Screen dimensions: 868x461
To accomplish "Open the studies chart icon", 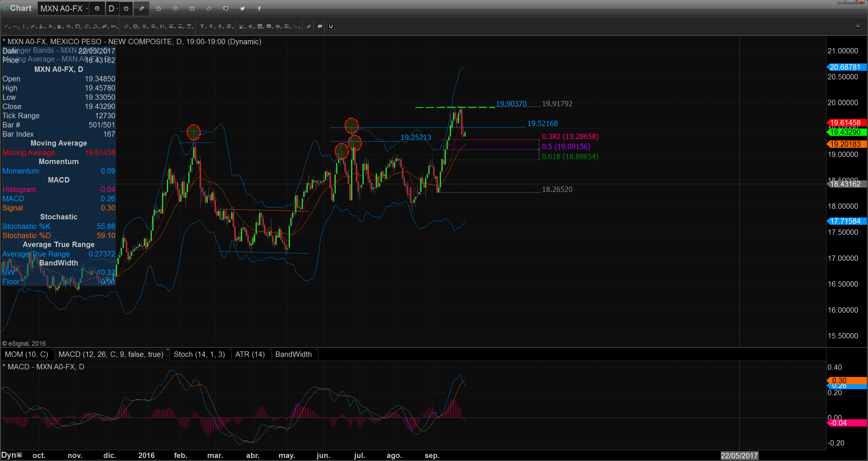I will (x=158, y=8).
